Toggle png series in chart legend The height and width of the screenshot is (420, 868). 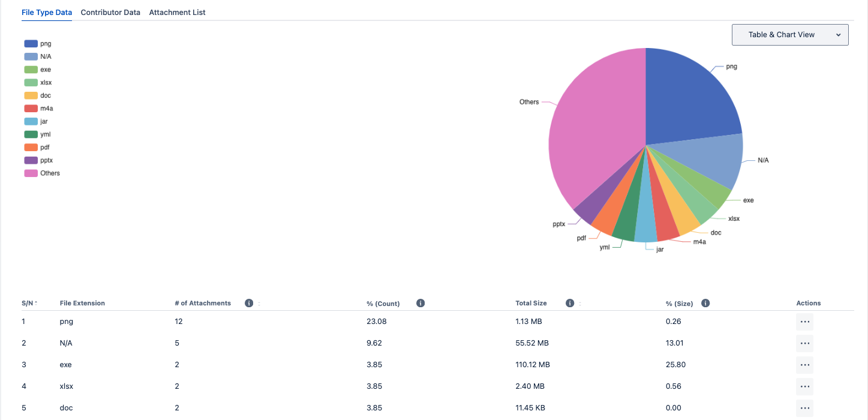point(38,44)
